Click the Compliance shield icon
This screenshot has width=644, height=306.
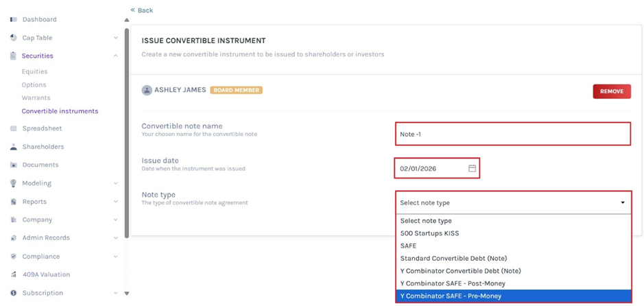(x=14, y=257)
